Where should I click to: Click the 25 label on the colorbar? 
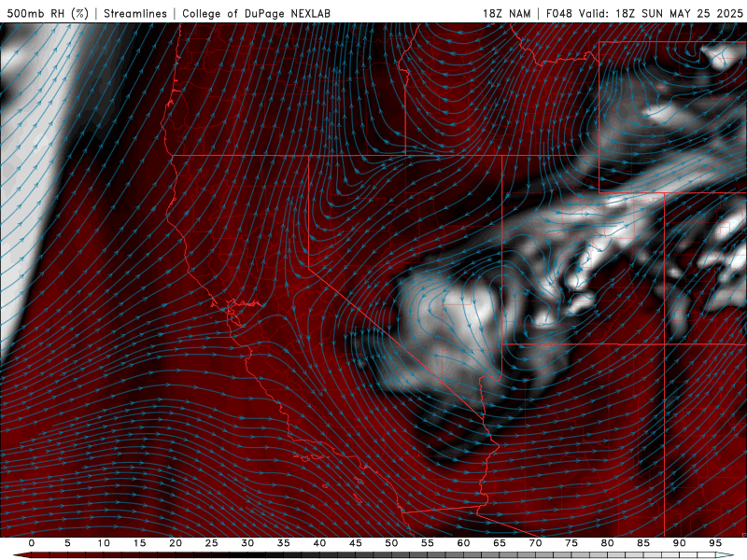pyautogui.click(x=211, y=543)
